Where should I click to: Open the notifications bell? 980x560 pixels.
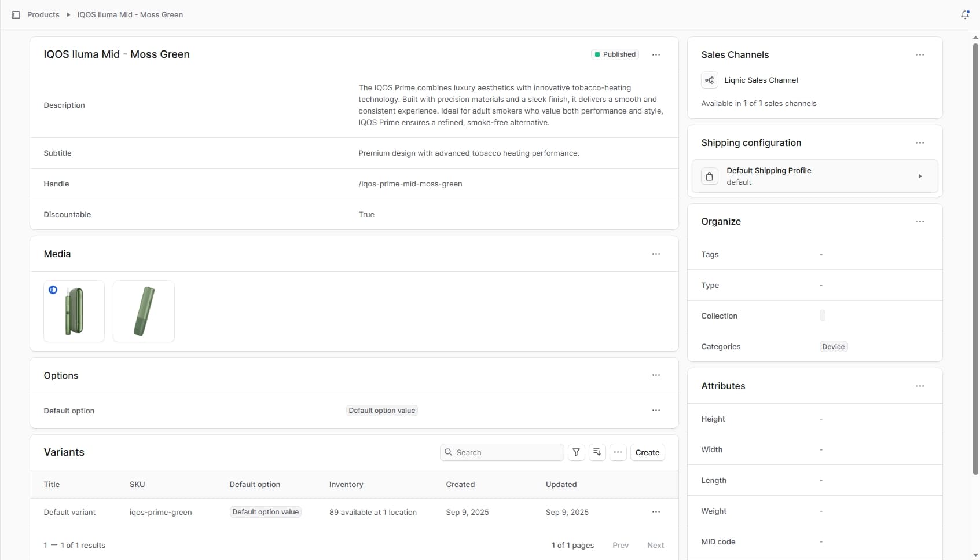coord(964,14)
